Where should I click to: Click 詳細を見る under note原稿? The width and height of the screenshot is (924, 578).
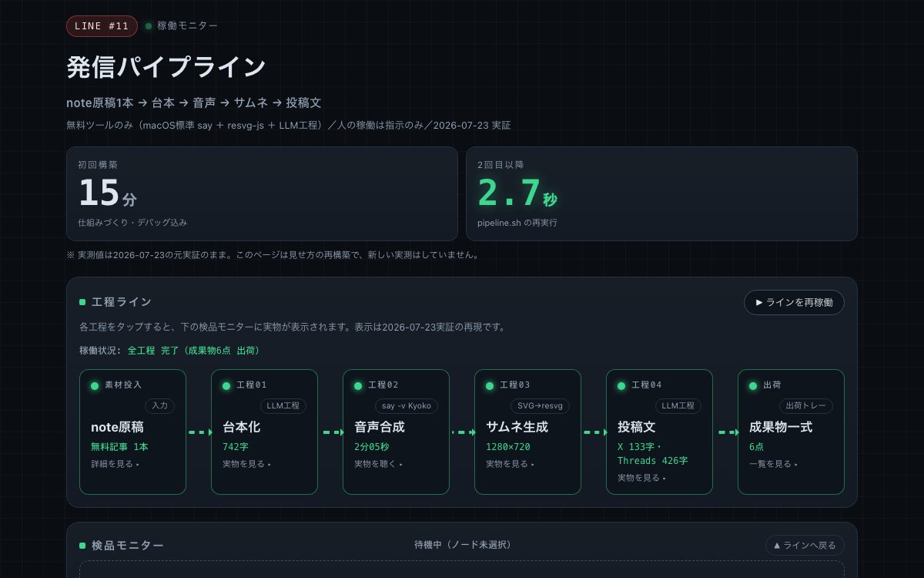[115, 464]
